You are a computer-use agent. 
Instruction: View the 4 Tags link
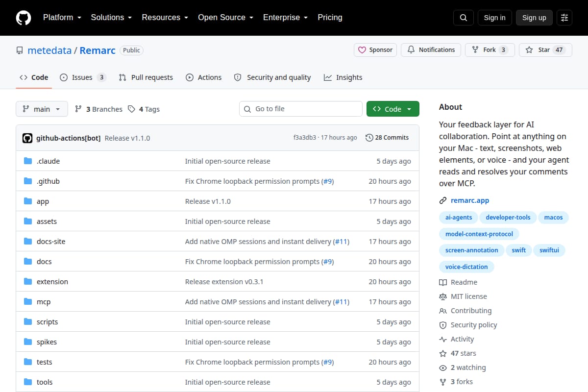point(144,109)
